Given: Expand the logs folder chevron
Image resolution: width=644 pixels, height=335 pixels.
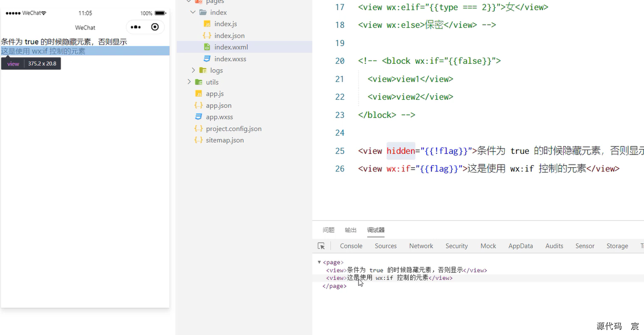Looking at the screenshot, I should coord(193,70).
